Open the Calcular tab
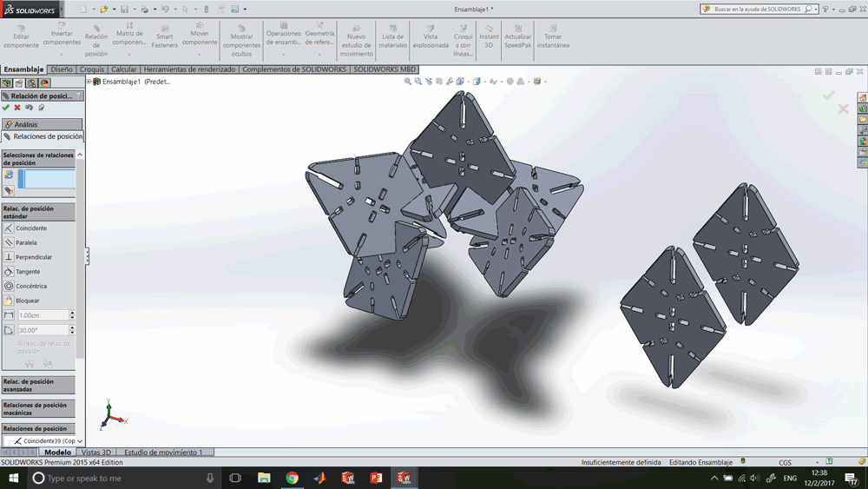Image resolution: width=868 pixels, height=489 pixels. click(123, 69)
